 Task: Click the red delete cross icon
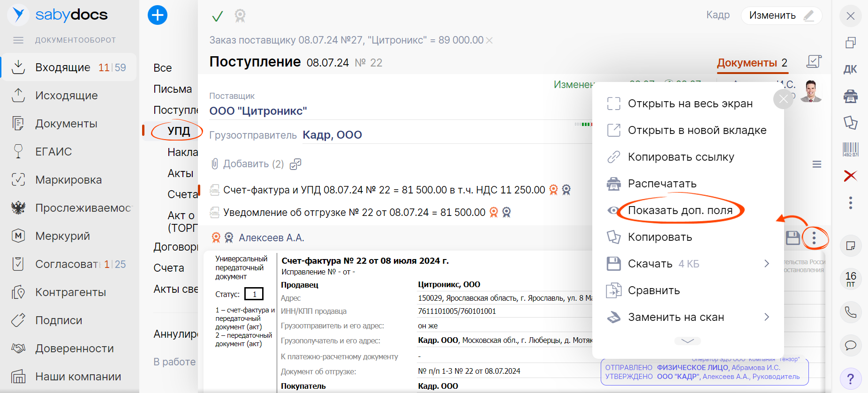[850, 176]
